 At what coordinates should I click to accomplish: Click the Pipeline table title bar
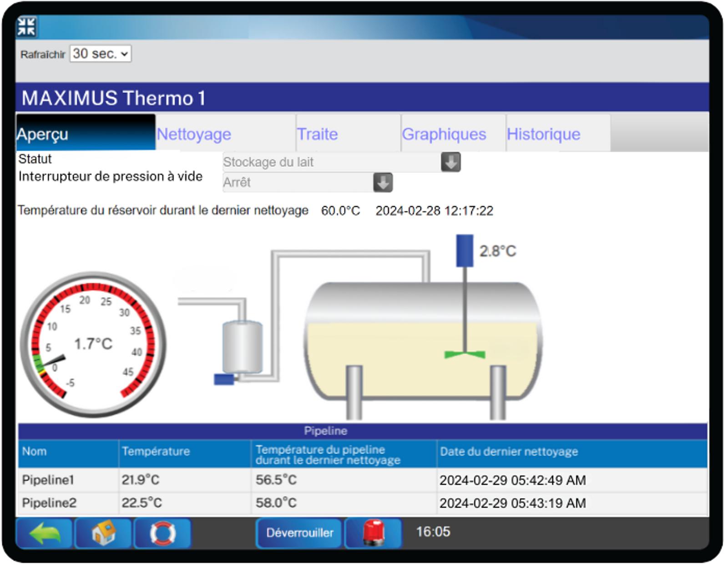[x=363, y=431]
